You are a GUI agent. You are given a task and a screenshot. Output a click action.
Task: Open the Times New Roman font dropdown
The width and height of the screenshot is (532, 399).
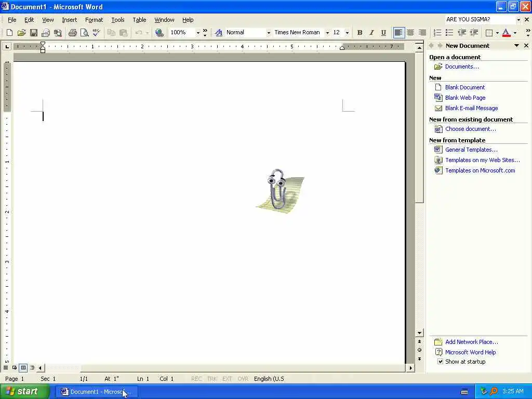pos(327,33)
